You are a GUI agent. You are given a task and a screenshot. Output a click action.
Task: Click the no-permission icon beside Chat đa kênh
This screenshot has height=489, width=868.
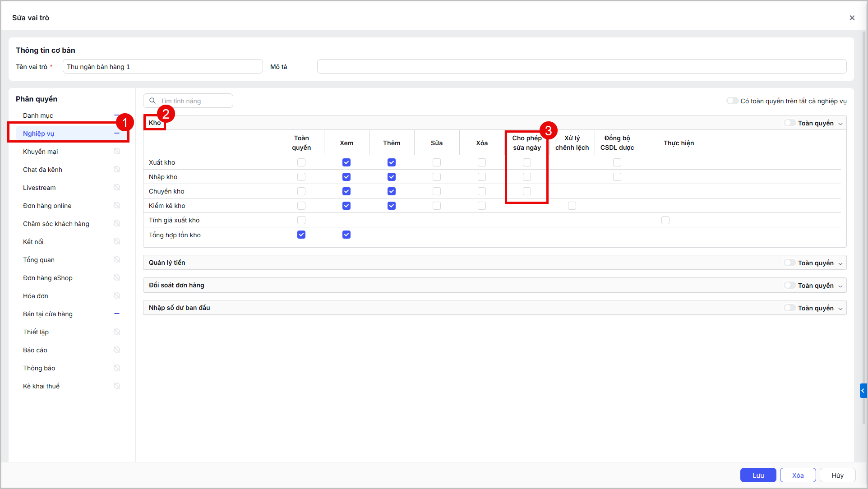click(x=117, y=170)
